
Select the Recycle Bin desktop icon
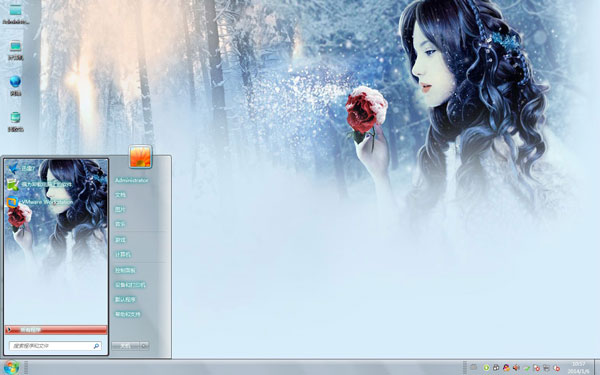coord(16,122)
